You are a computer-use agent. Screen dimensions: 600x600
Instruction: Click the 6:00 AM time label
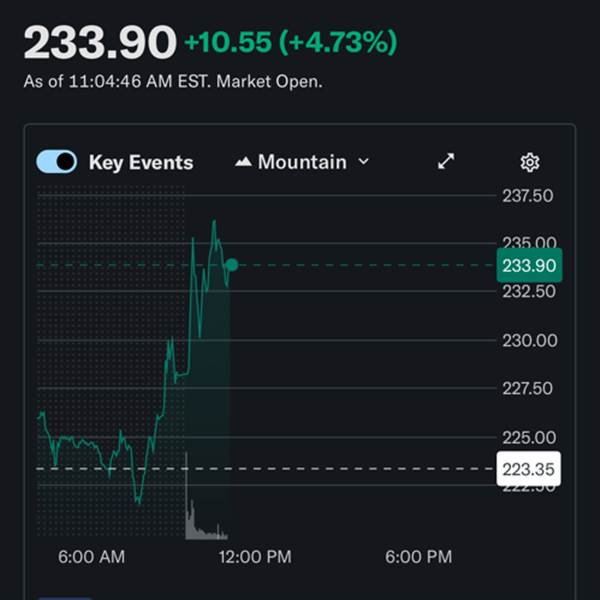point(91,556)
